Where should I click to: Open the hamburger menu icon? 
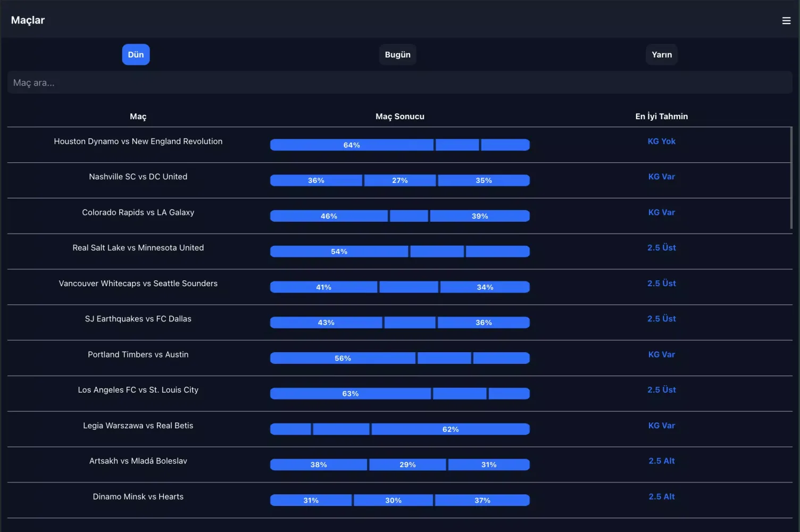[786, 20]
